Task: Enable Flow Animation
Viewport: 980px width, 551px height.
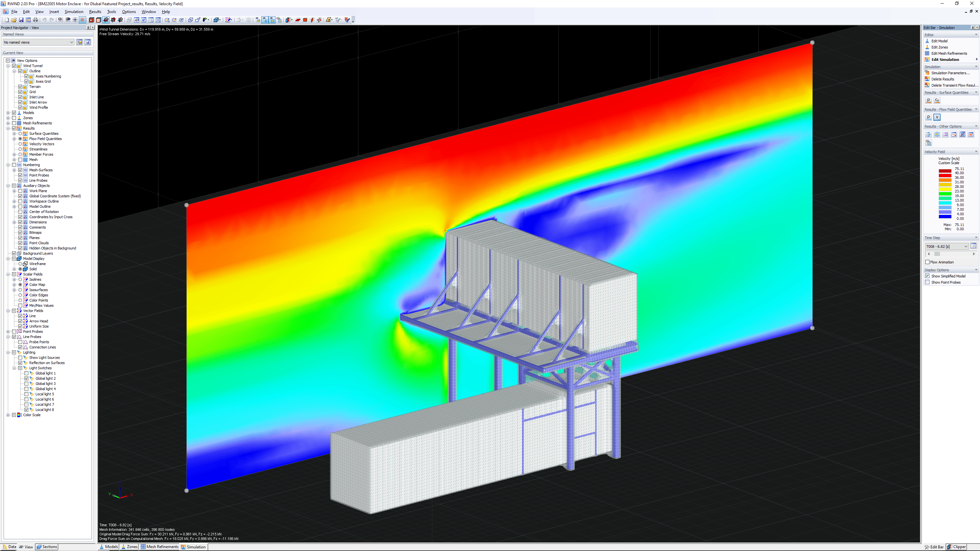Action: point(928,262)
